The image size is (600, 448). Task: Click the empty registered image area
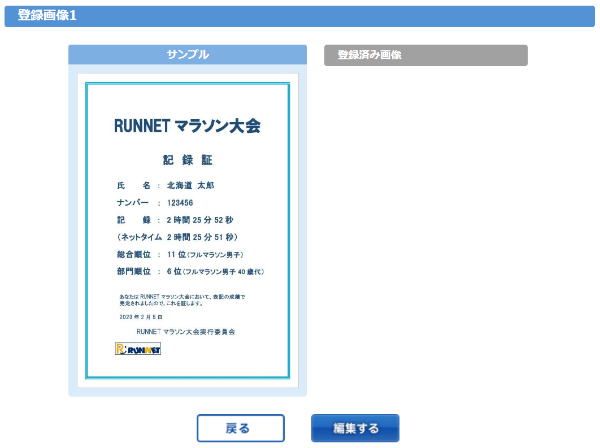(425, 230)
